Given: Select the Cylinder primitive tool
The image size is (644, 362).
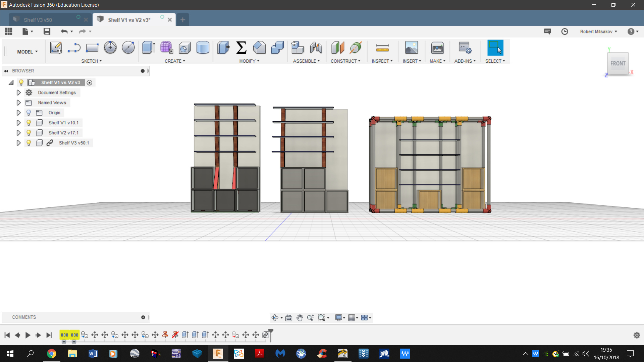Looking at the screenshot, I should pos(203,48).
